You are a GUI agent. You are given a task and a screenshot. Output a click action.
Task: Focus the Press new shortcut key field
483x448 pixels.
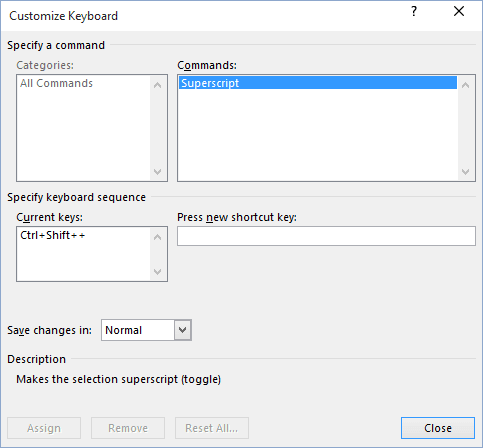pyautogui.click(x=326, y=236)
